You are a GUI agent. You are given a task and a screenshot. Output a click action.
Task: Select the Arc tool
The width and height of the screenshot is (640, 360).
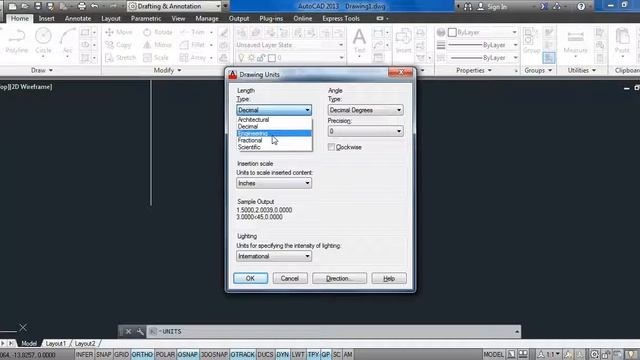[x=67, y=41]
